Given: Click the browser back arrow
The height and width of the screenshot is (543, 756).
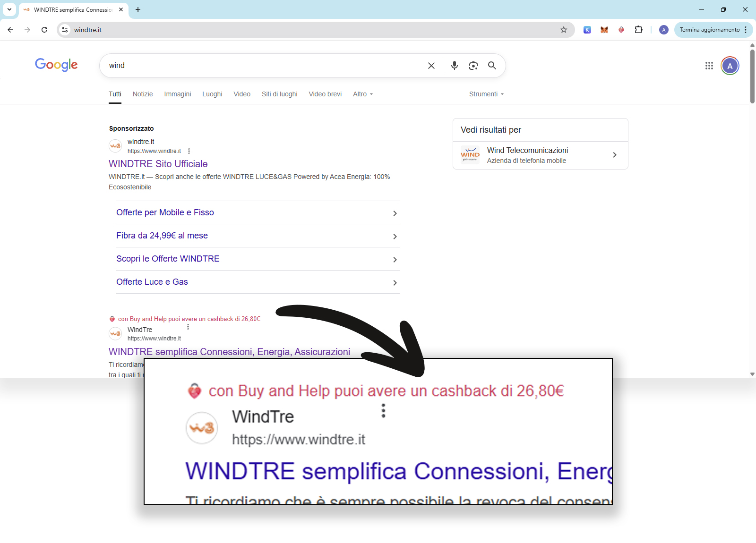Looking at the screenshot, I should pos(10,30).
